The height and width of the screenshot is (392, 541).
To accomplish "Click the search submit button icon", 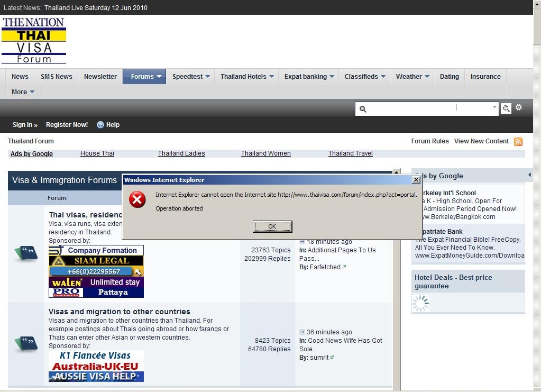I will (x=506, y=108).
